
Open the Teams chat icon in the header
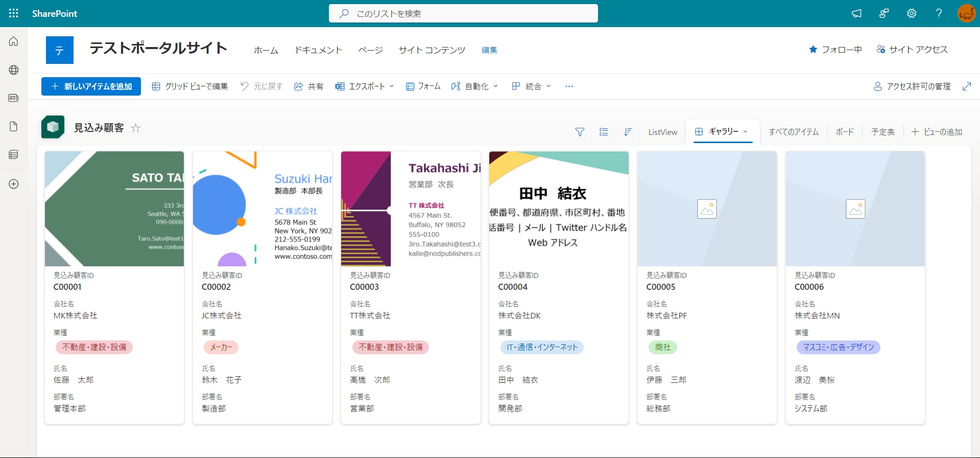(884, 13)
